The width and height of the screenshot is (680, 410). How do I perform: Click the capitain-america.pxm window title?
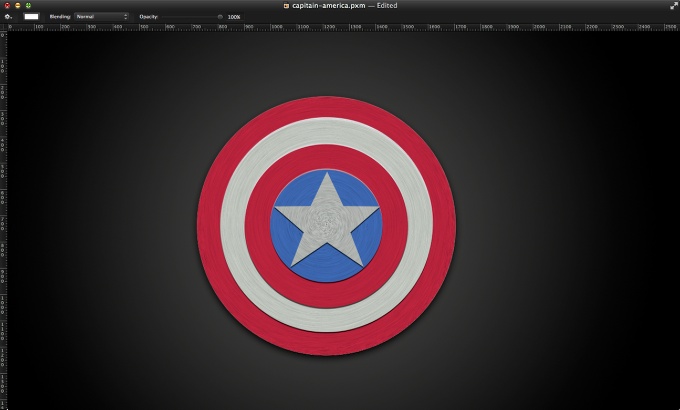tap(326, 5)
